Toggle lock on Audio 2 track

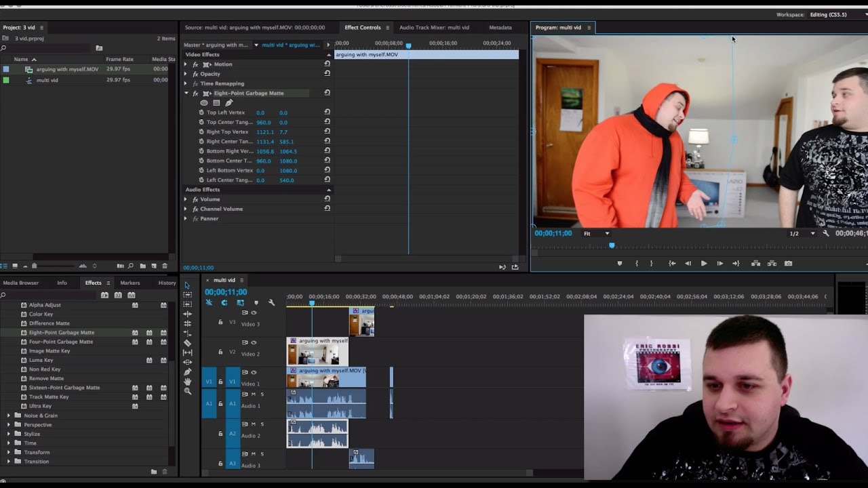click(220, 433)
